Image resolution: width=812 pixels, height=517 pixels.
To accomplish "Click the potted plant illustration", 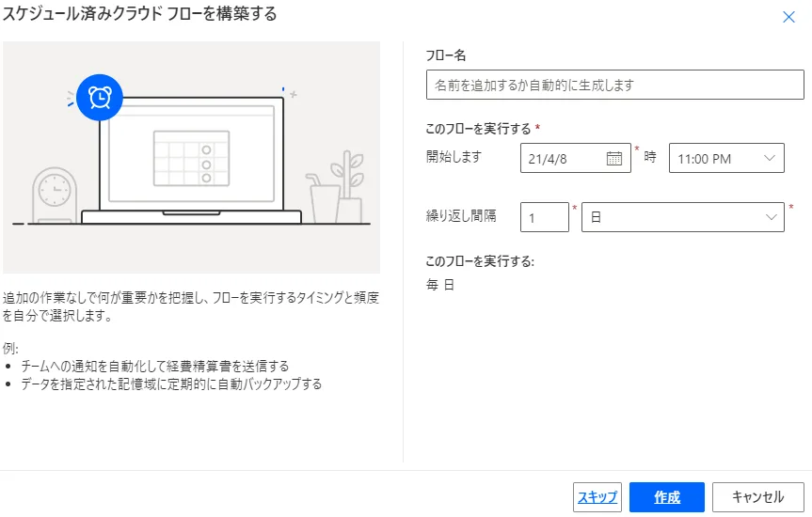I will tap(339, 186).
